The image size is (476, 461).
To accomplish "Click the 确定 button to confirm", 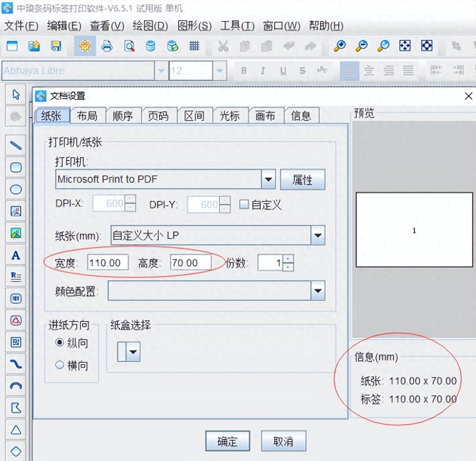I will [227, 441].
